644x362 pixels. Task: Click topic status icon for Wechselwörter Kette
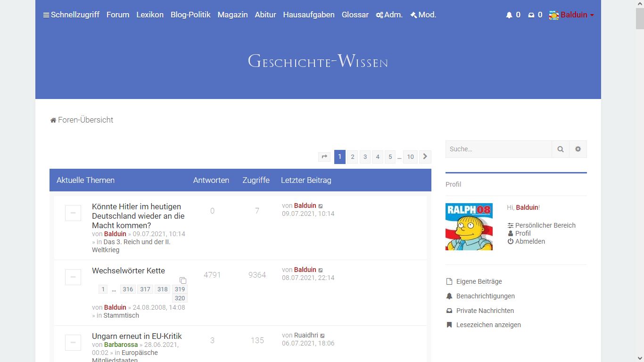pos(73,277)
